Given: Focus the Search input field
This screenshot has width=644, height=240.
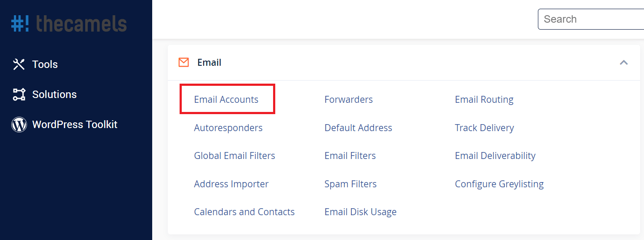Looking at the screenshot, I should (x=591, y=19).
